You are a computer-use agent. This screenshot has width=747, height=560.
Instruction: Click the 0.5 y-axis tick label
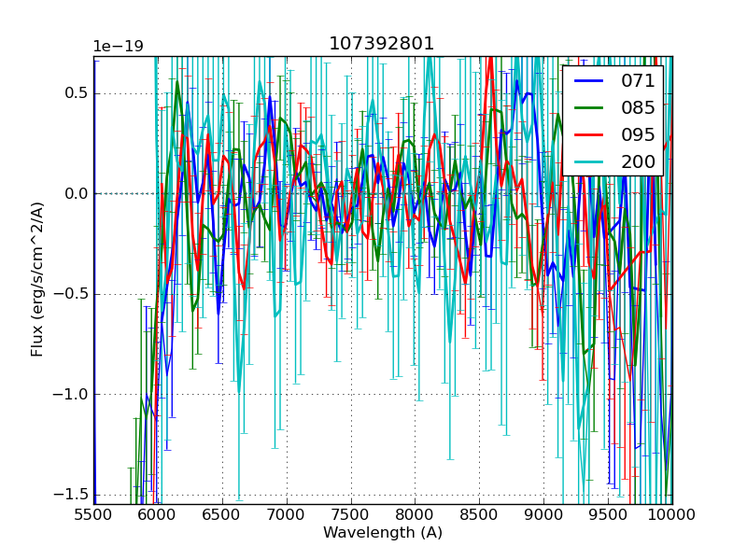coord(75,93)
